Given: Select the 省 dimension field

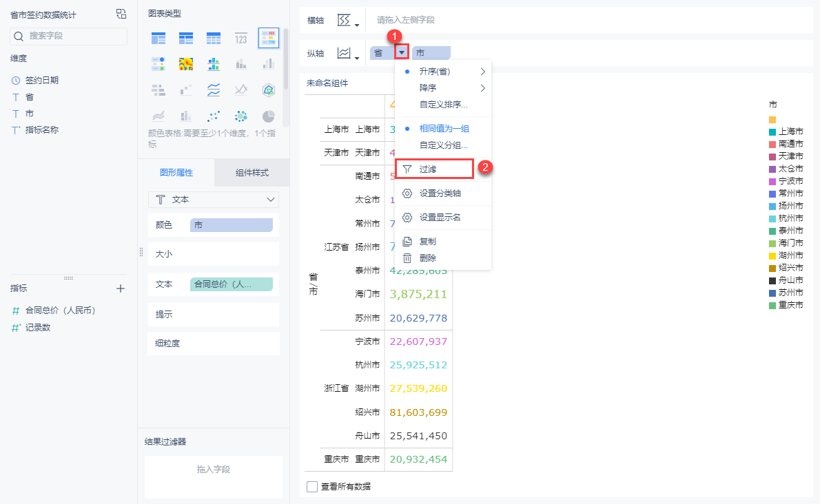Looking at the screenshot, I should pos(29,97).
